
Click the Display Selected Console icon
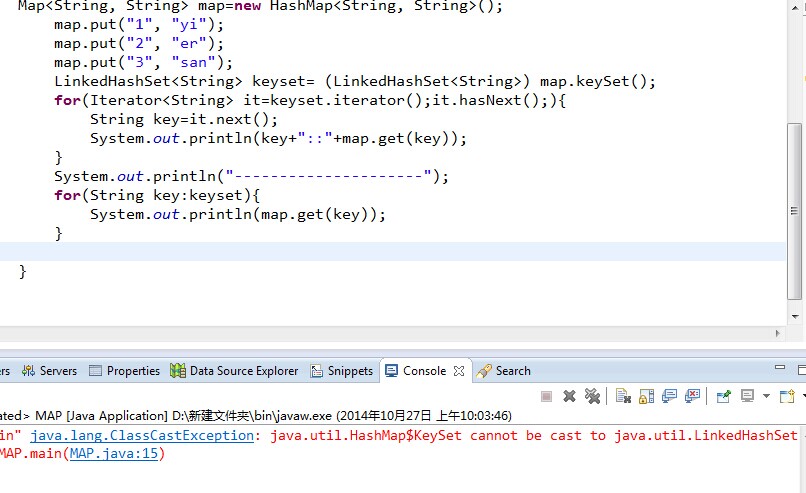(x=747, y=396)
